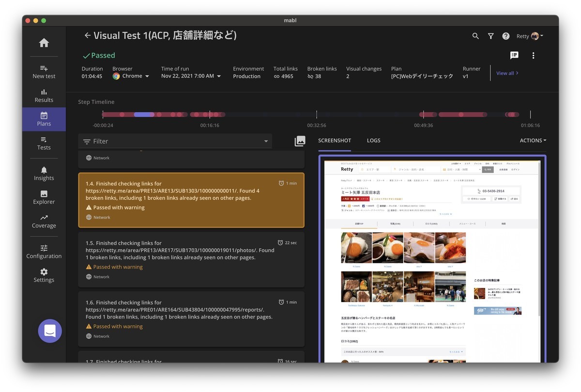Click timeline marker at 00:49:36
The image size is (581, 392).
(423, 115)
